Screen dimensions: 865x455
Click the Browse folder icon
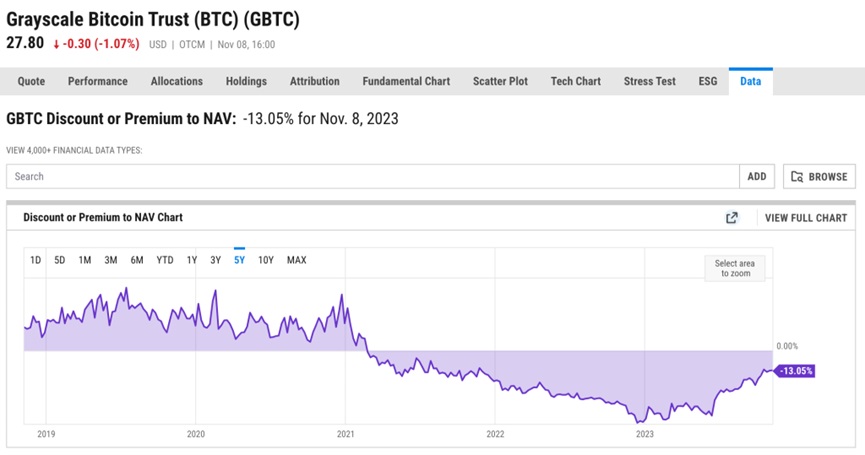tap(798, 177)
